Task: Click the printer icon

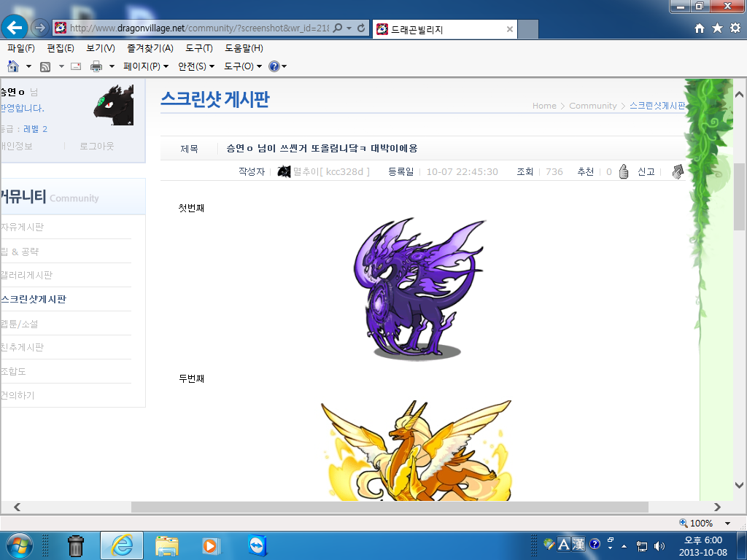Action: (96, 66)
